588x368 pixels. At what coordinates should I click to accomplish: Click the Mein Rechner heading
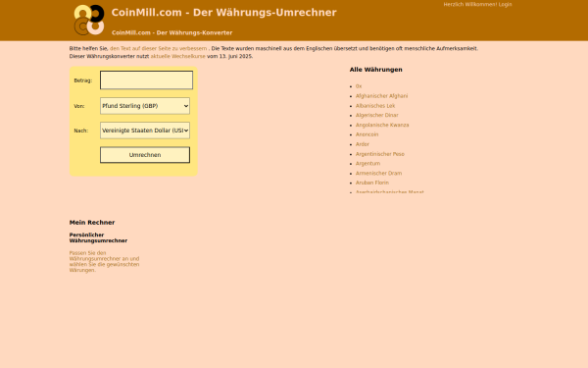point(92,223)
